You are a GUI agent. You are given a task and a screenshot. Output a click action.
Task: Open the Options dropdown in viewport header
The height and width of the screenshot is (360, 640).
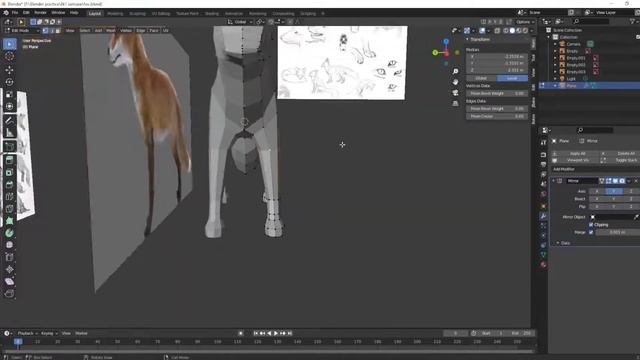(525, 22)
